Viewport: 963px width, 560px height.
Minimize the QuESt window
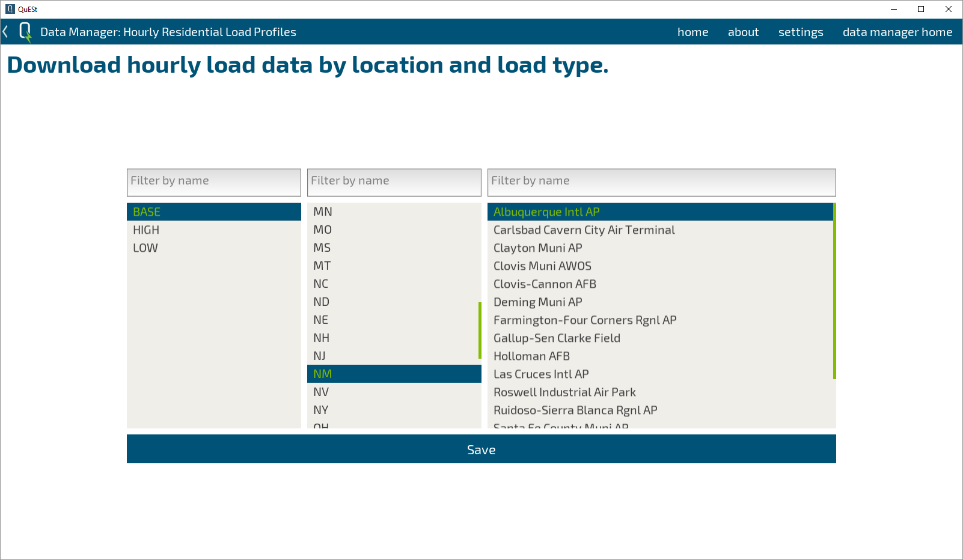coord(893,9)
